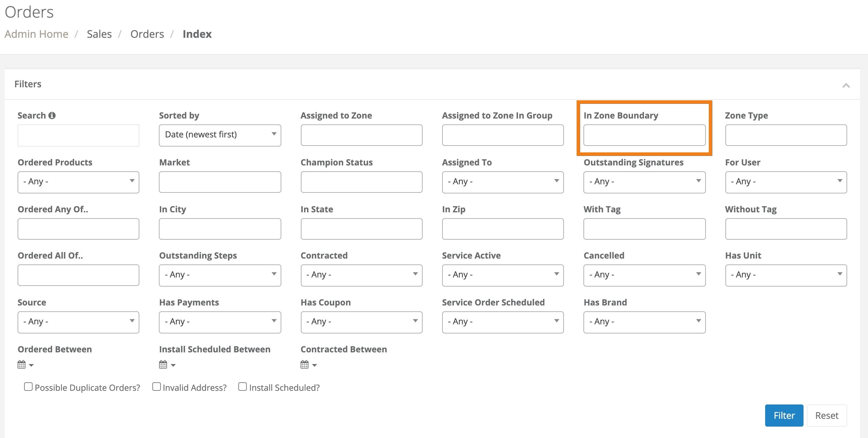The height and width of the screenshot is (438, 868).
Task: Open the Service Order Scheduled dropdown
Action: coord(503,322)
